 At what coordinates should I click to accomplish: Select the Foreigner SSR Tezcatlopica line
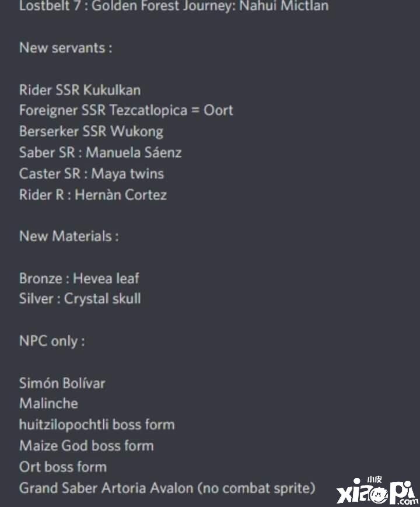click(x=126, y=110)
